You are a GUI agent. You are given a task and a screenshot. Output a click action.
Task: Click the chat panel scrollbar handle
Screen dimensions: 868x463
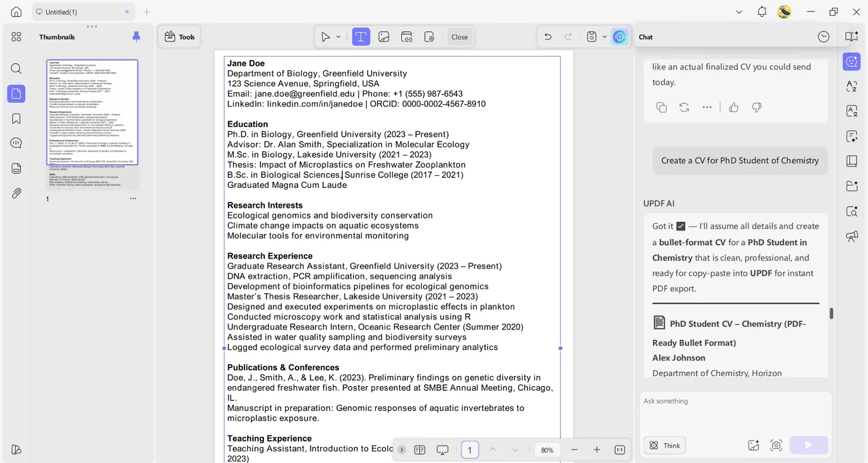831,313
